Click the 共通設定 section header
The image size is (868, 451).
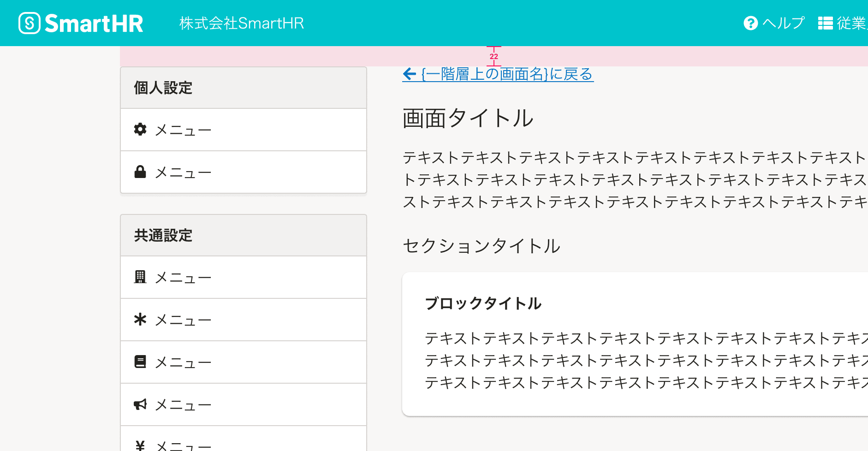coord(163,235)
